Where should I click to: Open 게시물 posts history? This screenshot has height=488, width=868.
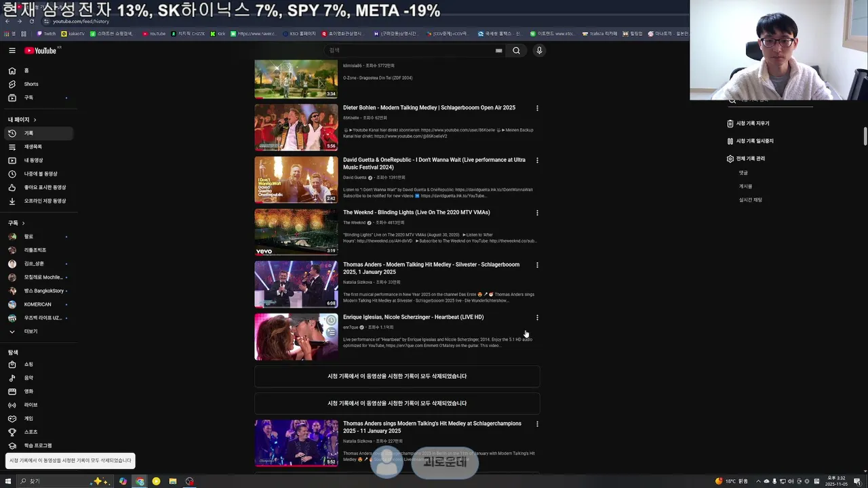(x=745, y=186)
